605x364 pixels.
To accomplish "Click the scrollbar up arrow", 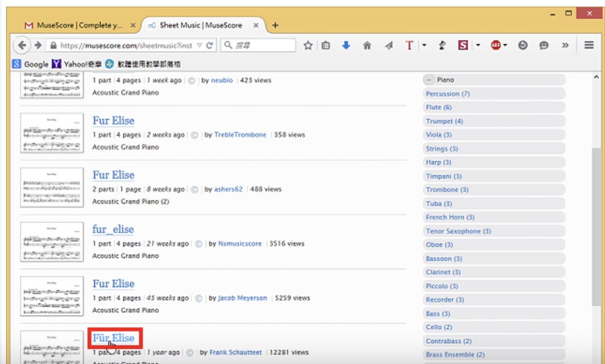I will tap(596, 78).
